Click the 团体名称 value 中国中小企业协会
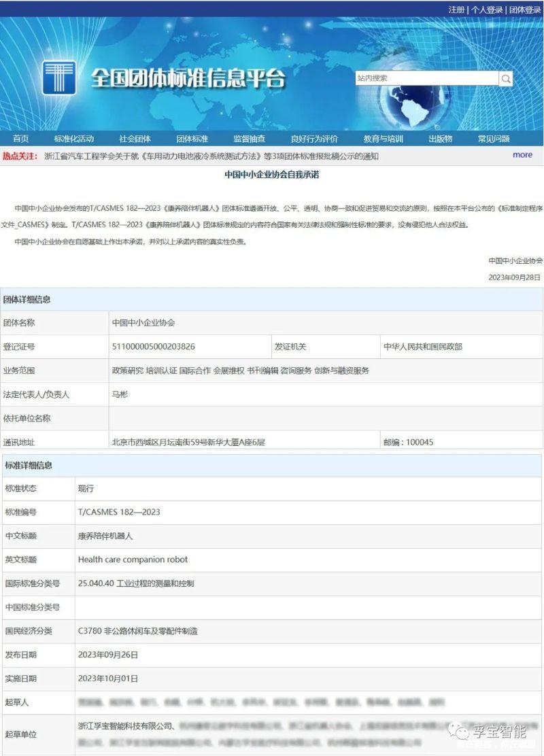Viewport: 544px width, 756px height. [x=143, y=322]
